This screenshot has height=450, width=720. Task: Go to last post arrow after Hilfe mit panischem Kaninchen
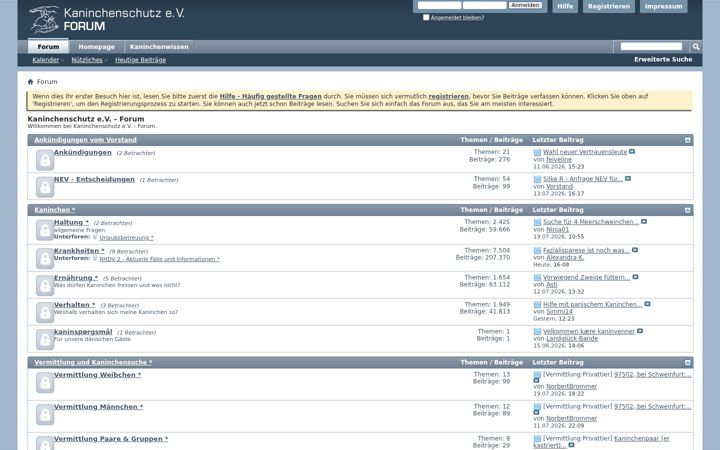click(x=647, y=304)
